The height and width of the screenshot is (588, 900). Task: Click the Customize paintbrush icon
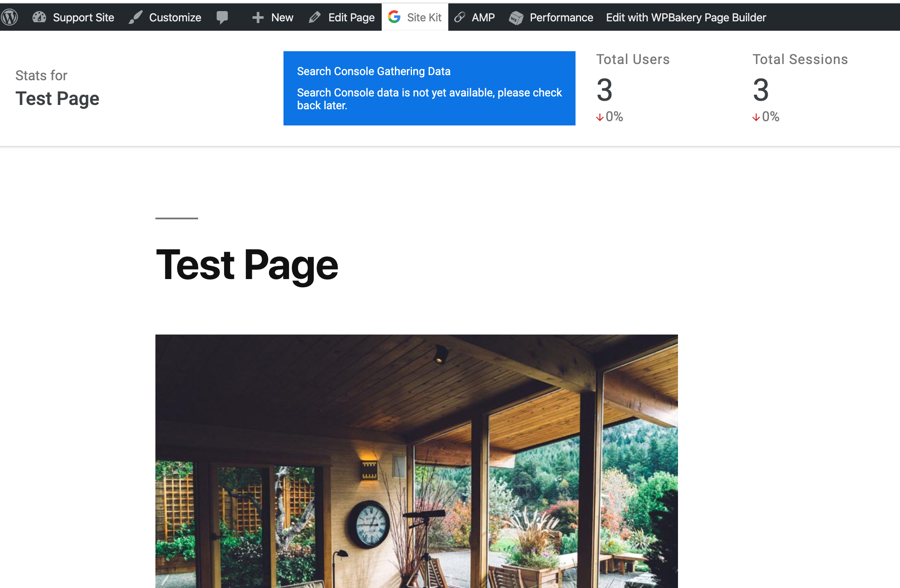pyautogui.click(x=136, y=17)
